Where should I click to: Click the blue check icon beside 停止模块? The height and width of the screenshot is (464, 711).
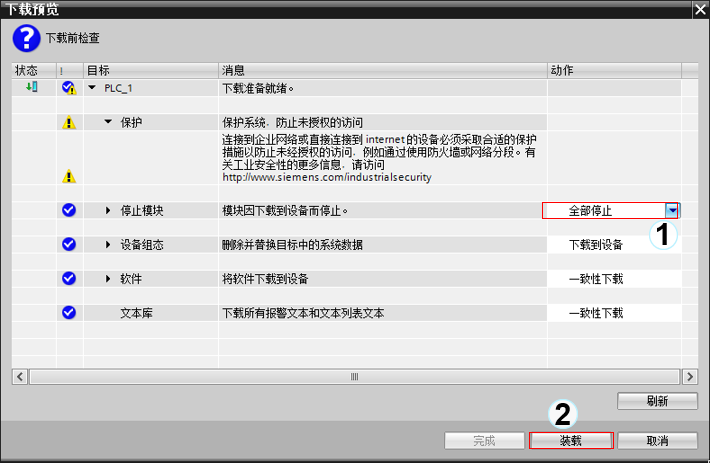[x=68, y=210]
